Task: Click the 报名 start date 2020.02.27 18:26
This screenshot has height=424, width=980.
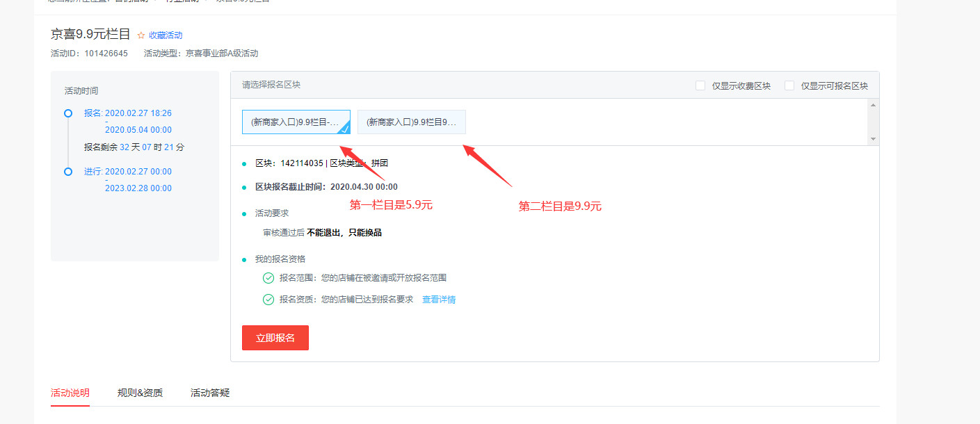Action: [x=138, y=113]
